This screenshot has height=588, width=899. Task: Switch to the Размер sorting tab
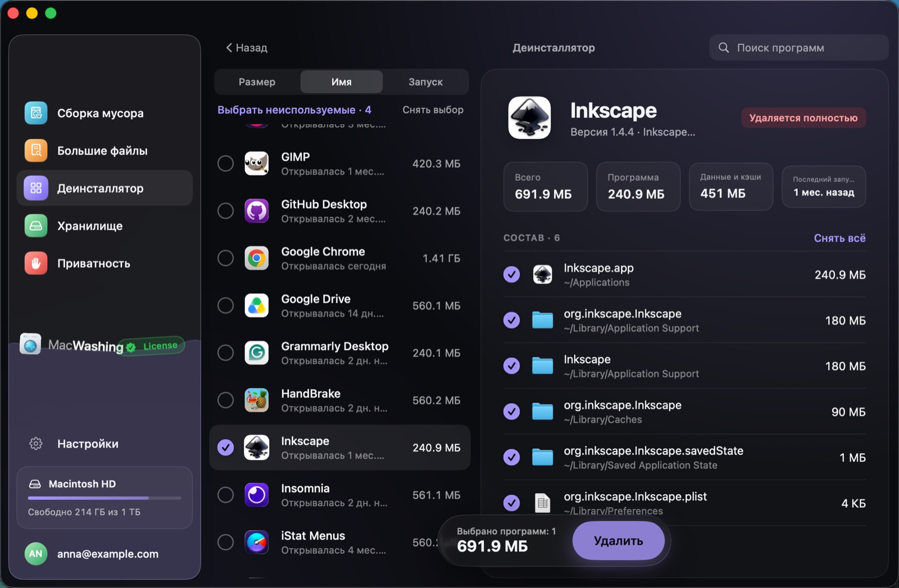click(257, 82)
